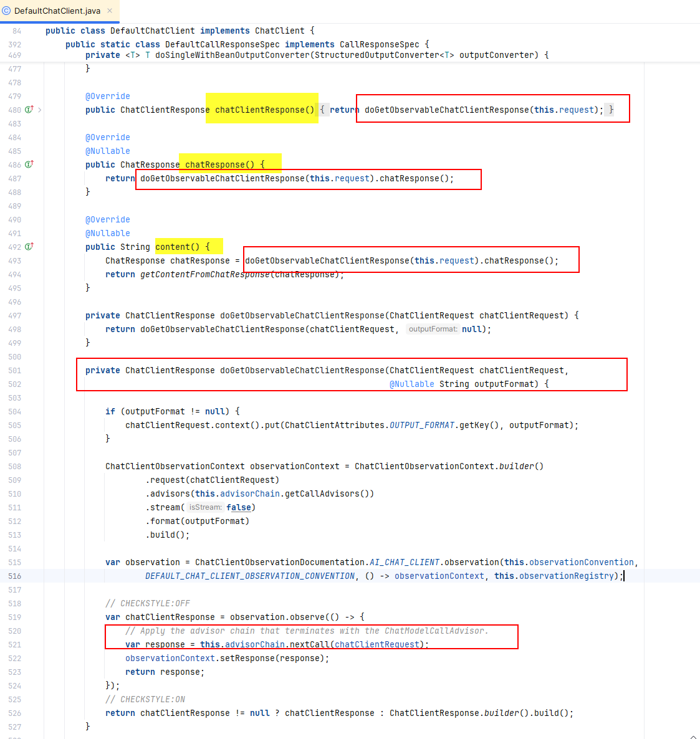Click the AI_CHAT_CLIENT constant on line 515
The width and height of the screenshot is (700, 739).
pos(405,562)
